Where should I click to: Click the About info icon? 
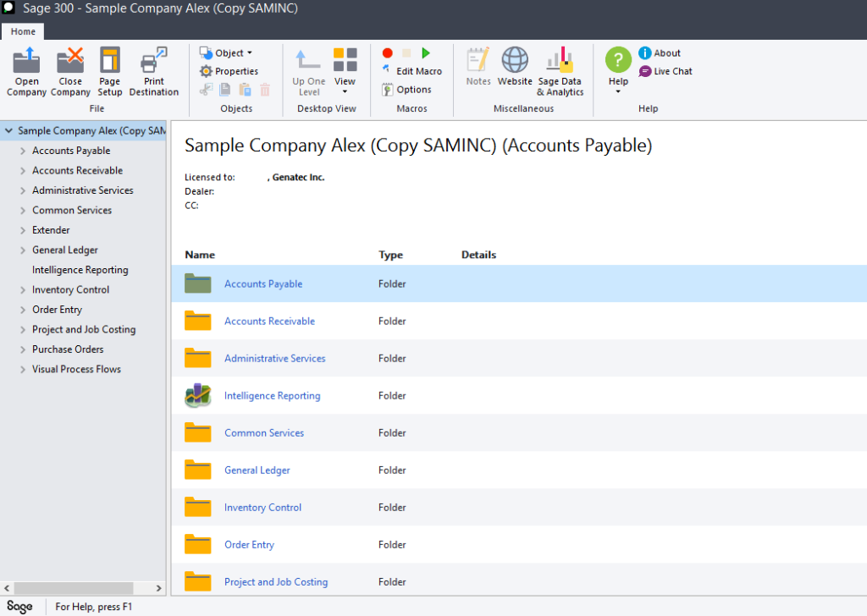coord(644,53)
